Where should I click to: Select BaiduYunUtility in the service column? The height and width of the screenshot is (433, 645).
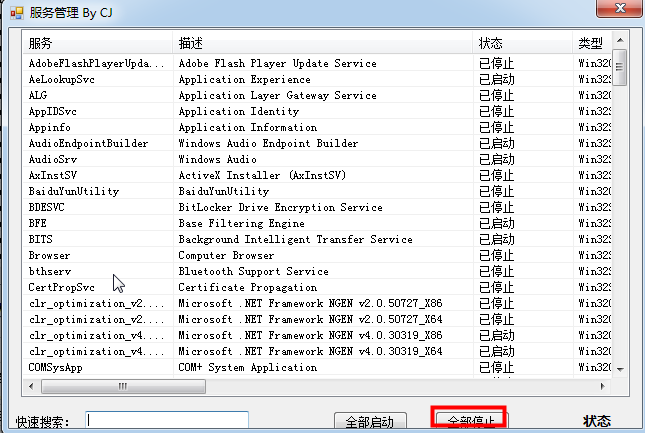pyautogui.click(x=74, y=192)
